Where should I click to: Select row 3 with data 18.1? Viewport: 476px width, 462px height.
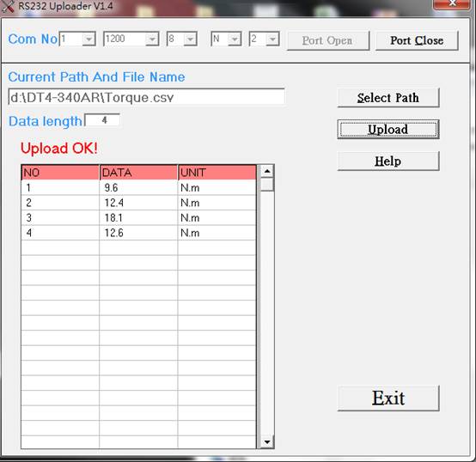[x=138, y=217]
